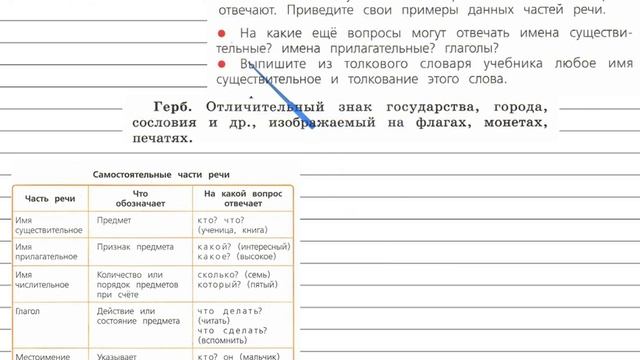The width and height of the screenshot is (640, 360).
Task: Click the 'На какой вопрос отвечает' header
Action: point(243,198)
